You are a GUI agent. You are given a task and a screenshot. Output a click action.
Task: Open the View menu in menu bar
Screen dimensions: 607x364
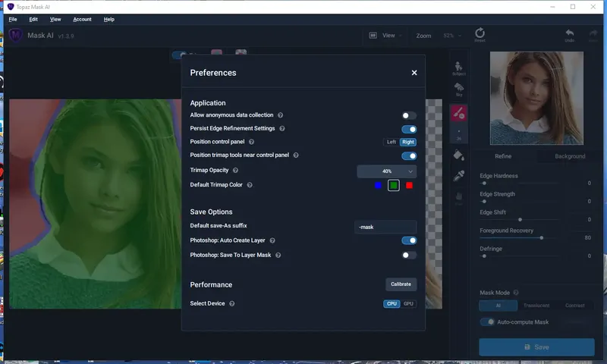point(55,20)
